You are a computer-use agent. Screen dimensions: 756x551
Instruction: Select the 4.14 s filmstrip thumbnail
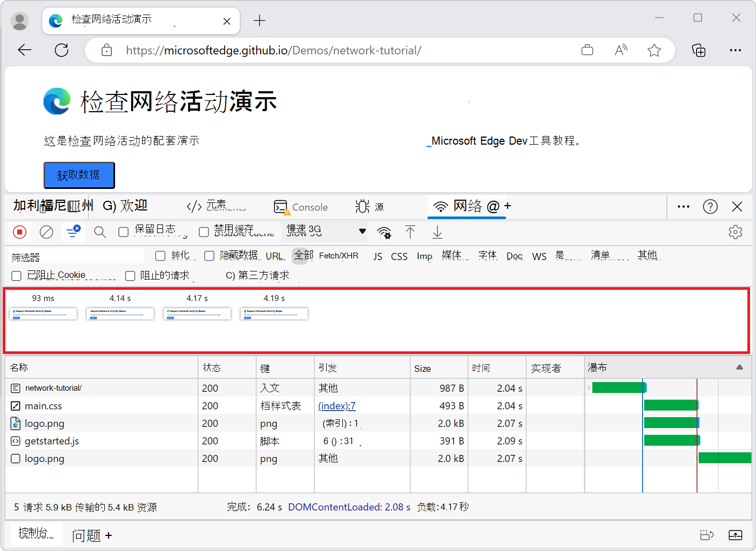(120, 314)
